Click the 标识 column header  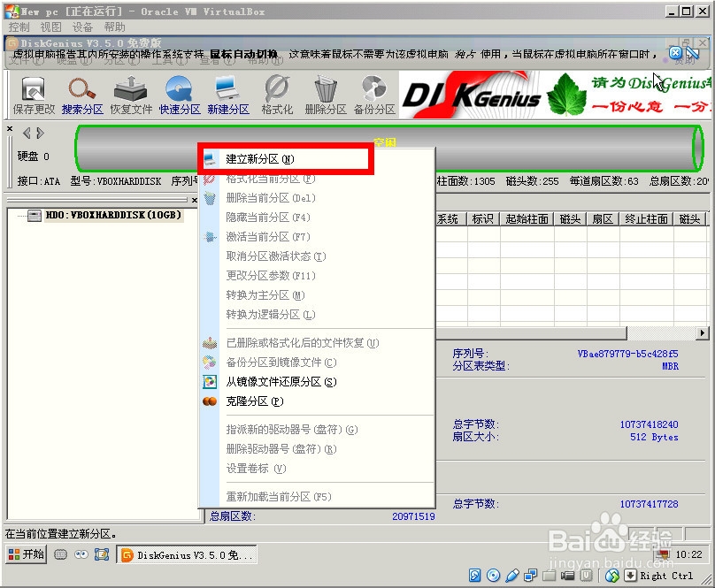point(483,219)
